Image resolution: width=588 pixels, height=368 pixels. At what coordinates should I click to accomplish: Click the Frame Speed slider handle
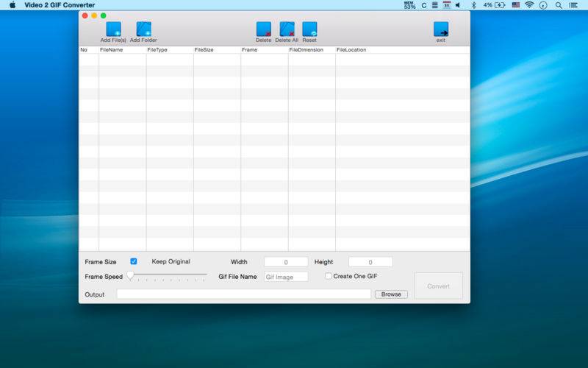(x=130, y=276)
